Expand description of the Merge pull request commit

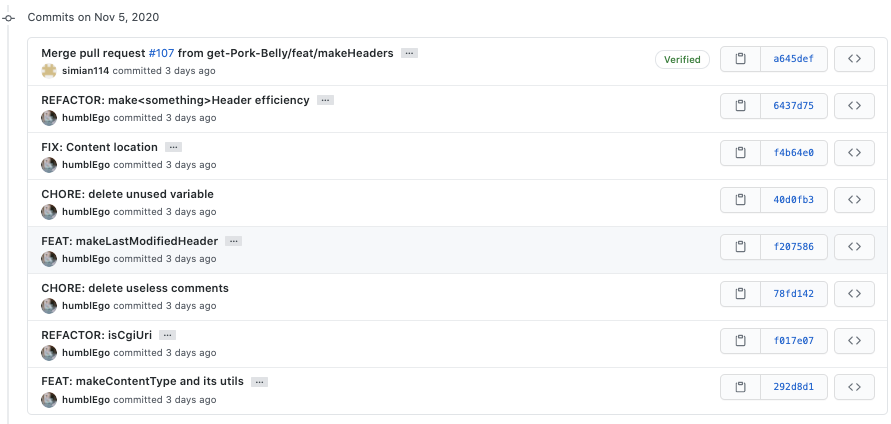pos(409,53)
